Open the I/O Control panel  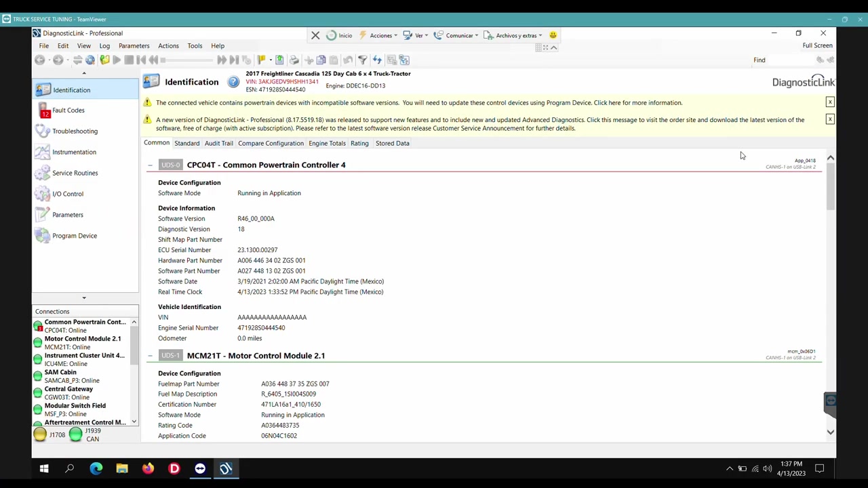tap(67, 194)
